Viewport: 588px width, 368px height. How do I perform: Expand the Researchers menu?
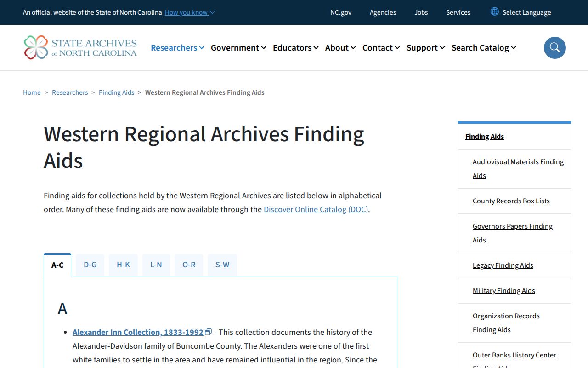(x=177, y=48)
